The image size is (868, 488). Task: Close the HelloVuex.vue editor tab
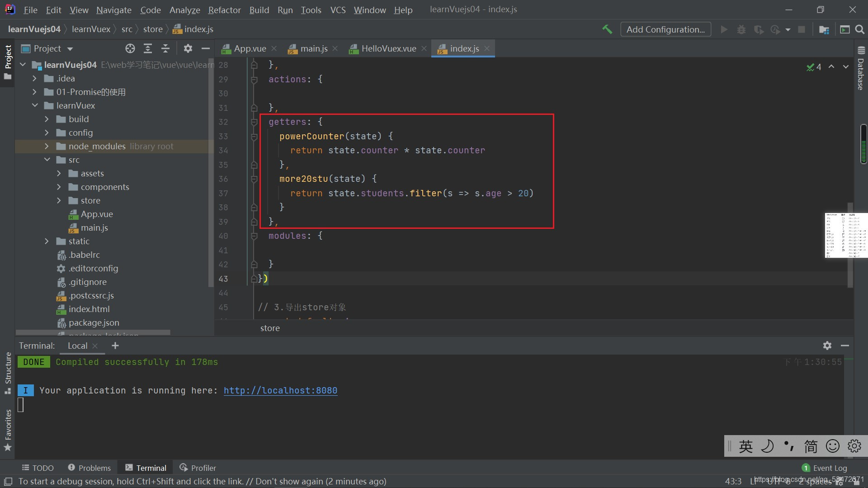point(424,48)
